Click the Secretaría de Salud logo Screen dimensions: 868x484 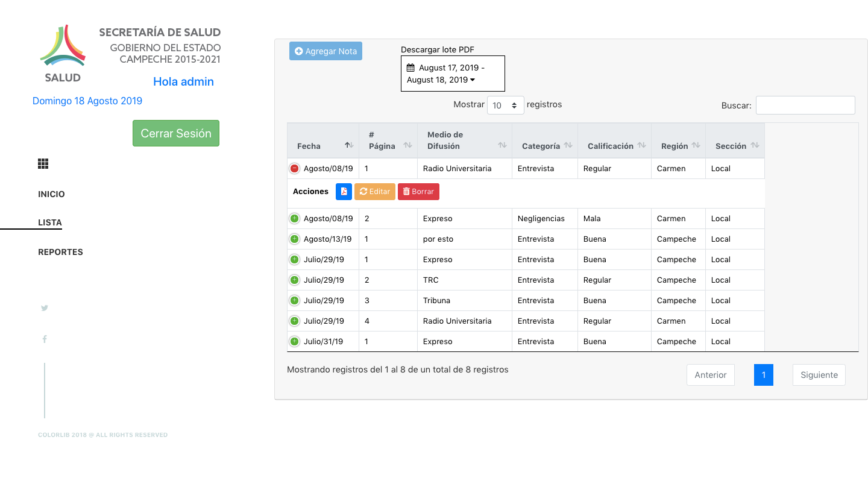(63, 53)
